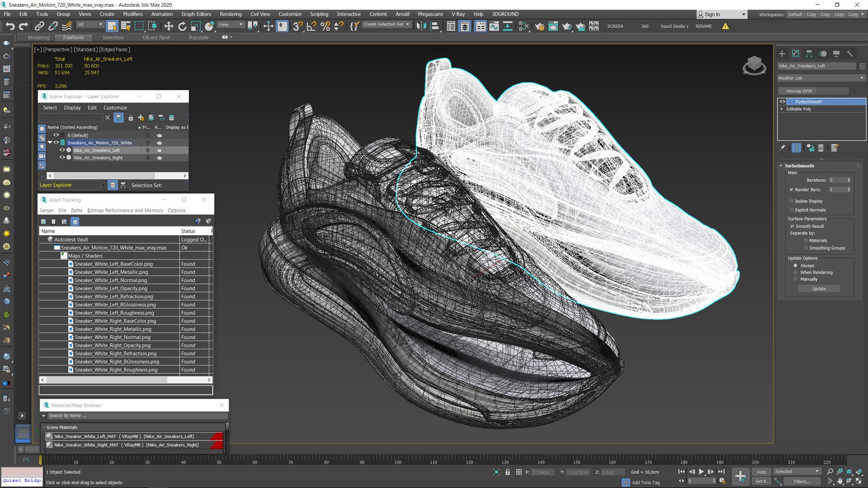Click Sign In button

click(x=721, y=14)
